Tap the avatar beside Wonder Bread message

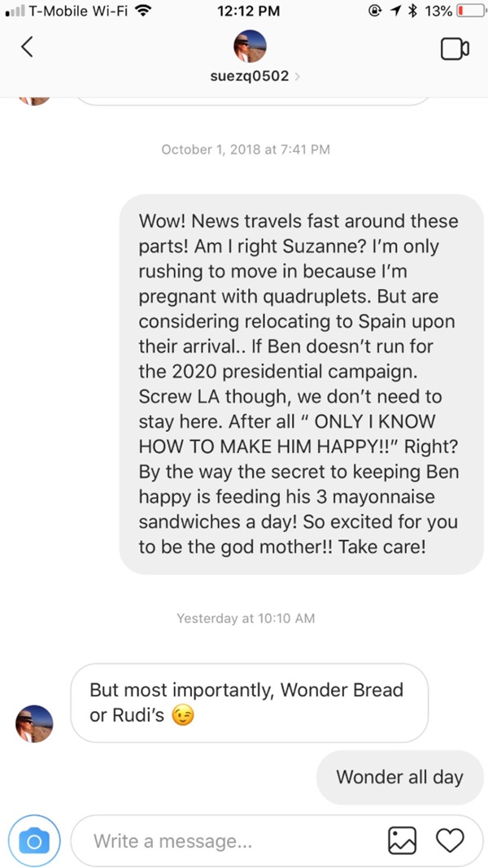[x=34, y=723]
